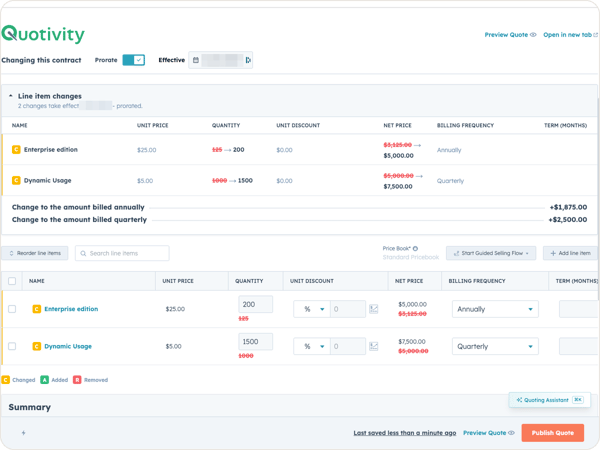Click the Enterprise edition term months field
Viewport: 600px width, 450px height.
(579, 309)
